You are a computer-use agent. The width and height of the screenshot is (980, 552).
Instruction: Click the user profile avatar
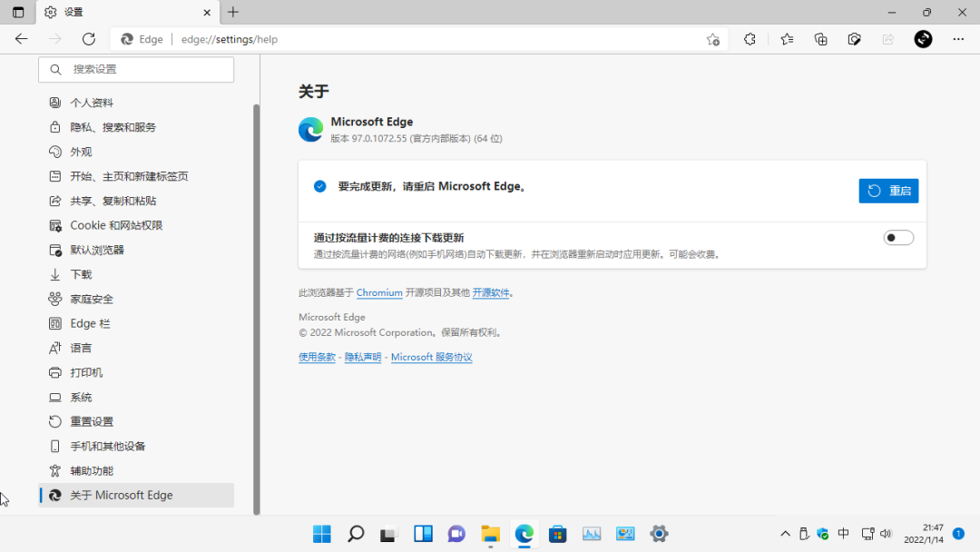pos(923,39)
